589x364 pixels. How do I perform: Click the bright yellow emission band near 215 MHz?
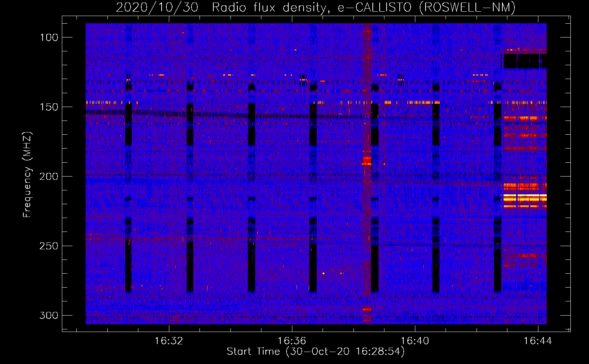tap(525, 198)
